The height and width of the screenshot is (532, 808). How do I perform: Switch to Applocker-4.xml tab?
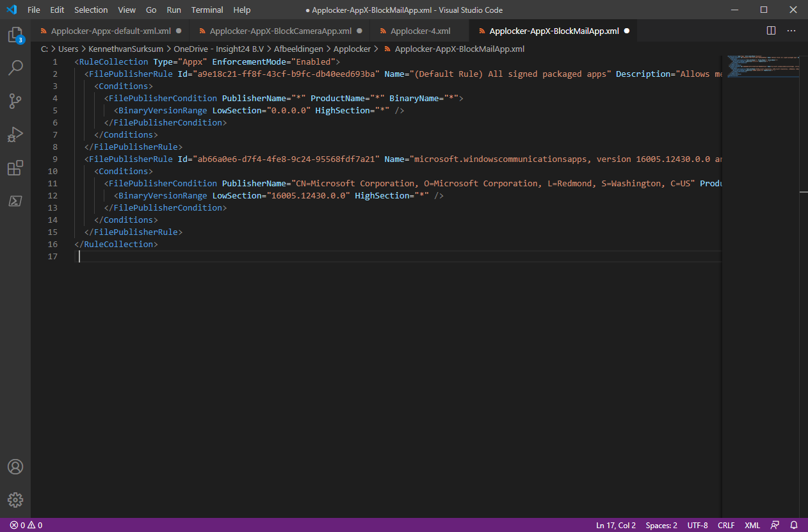tap(419, 31)
